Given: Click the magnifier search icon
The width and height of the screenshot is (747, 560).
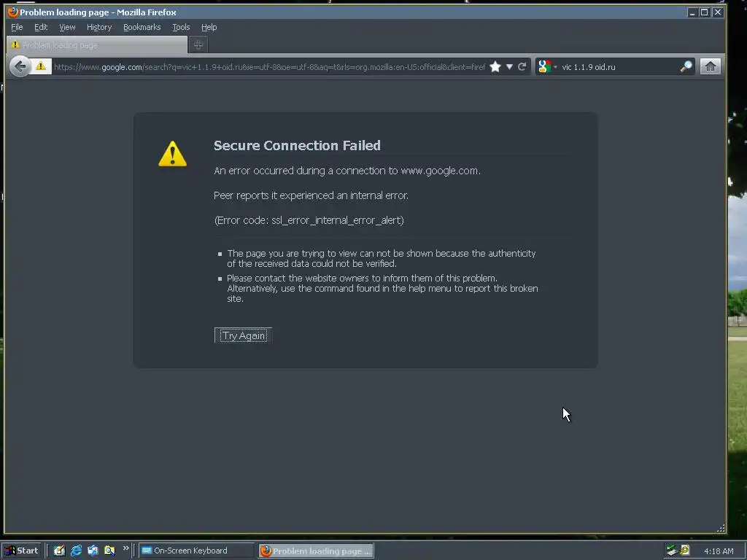Looking at the screenshot, I should tap(686, 66).
